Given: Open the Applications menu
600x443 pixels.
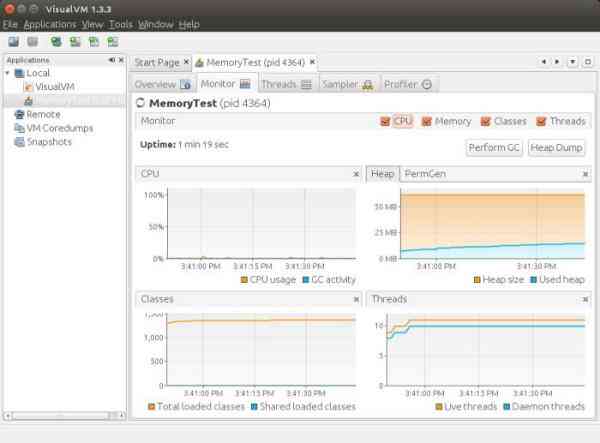Looking at the screenshot, I should pos(50,24).
